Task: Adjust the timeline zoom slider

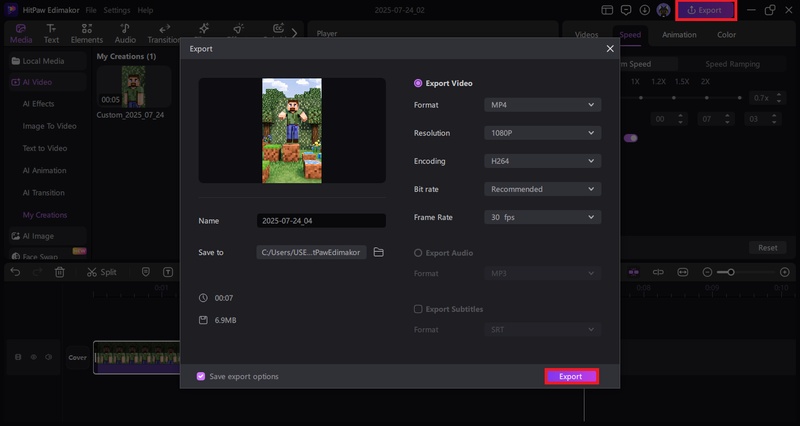Action: tap(731, 272)
